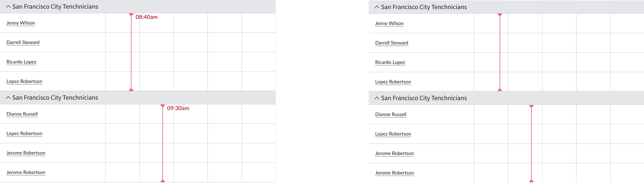Collapse the second technicians group in right panel
Viewport: 644px width, 183px height.
click(377, 98)
